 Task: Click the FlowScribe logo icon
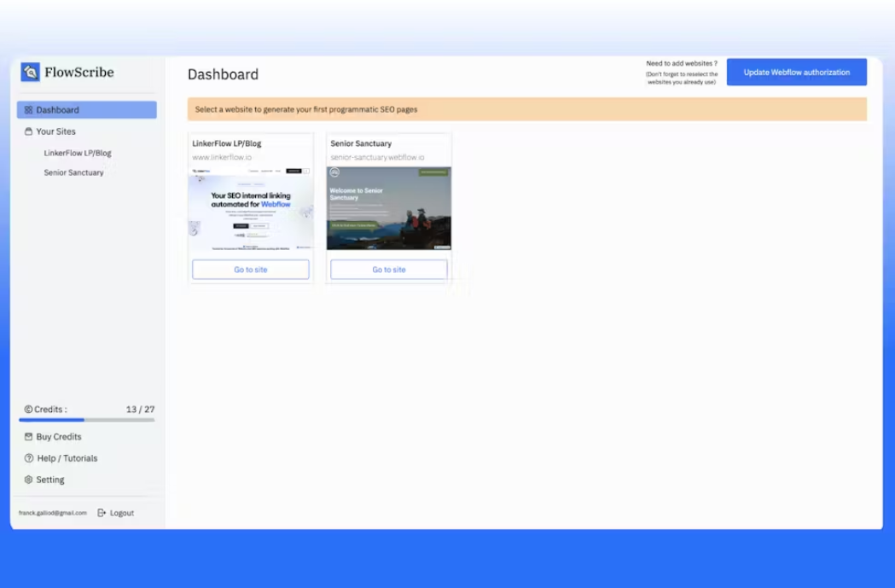tap(30, 72)
